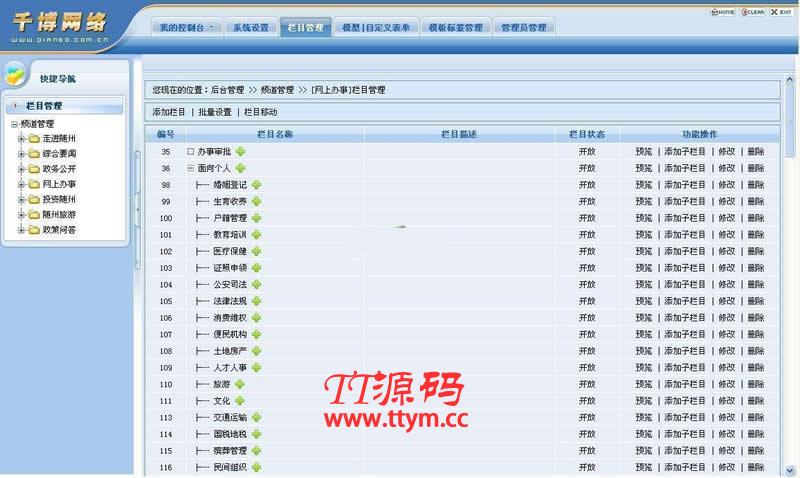Expand the 办事审批 row toggle box
This screenshot has height=478, width=800.
pyautogui.click(x=190, y=152)
